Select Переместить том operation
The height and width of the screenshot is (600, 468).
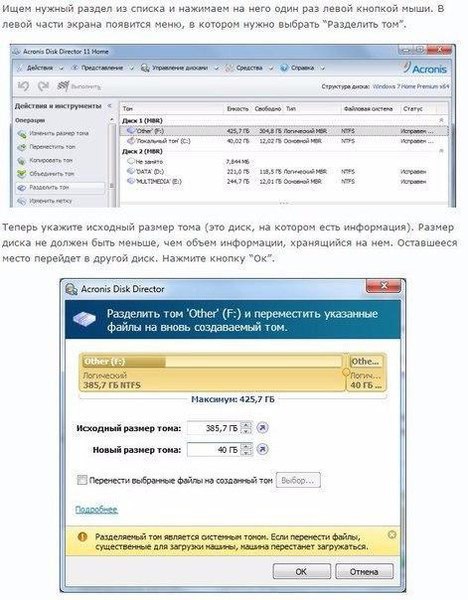pos(47,147)
